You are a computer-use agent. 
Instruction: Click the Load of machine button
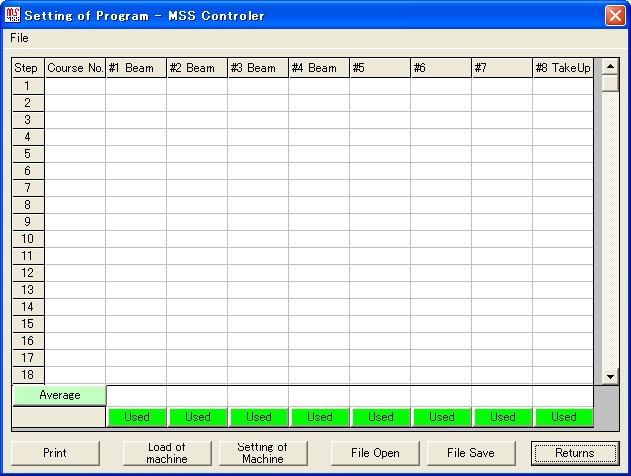(166, 453)
